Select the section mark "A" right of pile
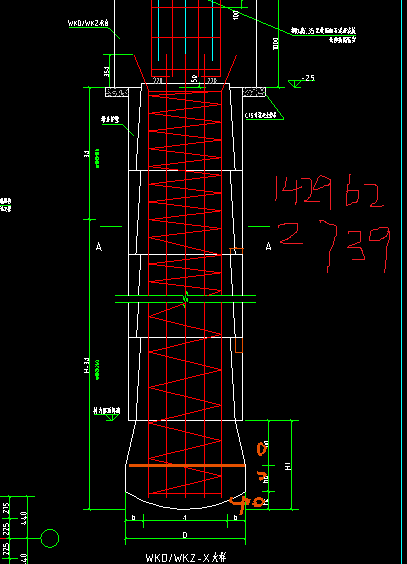 coord(268,246)
